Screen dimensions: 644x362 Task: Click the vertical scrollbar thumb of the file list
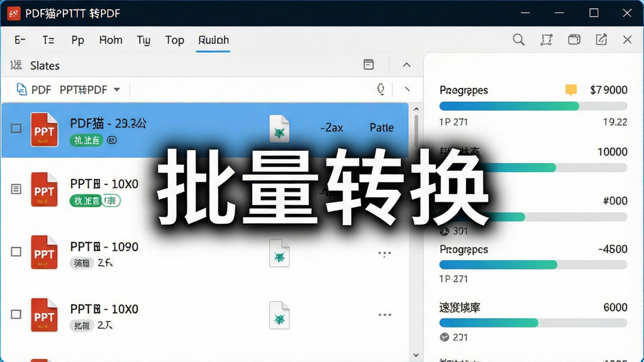tap(416, 129)
